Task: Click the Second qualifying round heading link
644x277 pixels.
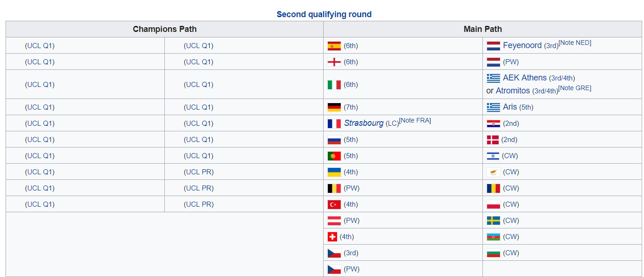Action: pyautogui.click(x=324, y=14)
